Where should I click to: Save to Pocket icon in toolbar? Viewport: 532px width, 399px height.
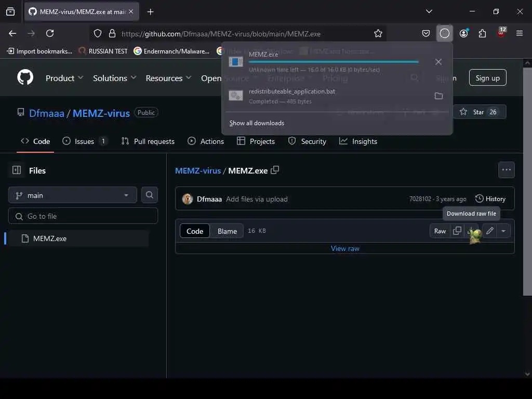click(426, 33)
